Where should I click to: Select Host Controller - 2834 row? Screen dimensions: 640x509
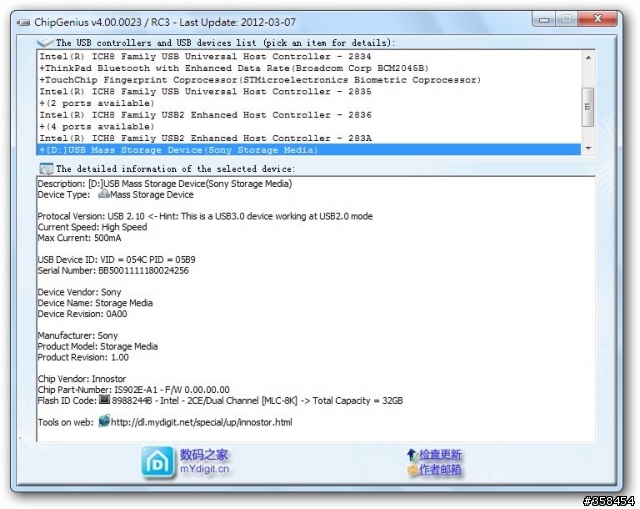[309, 56]
